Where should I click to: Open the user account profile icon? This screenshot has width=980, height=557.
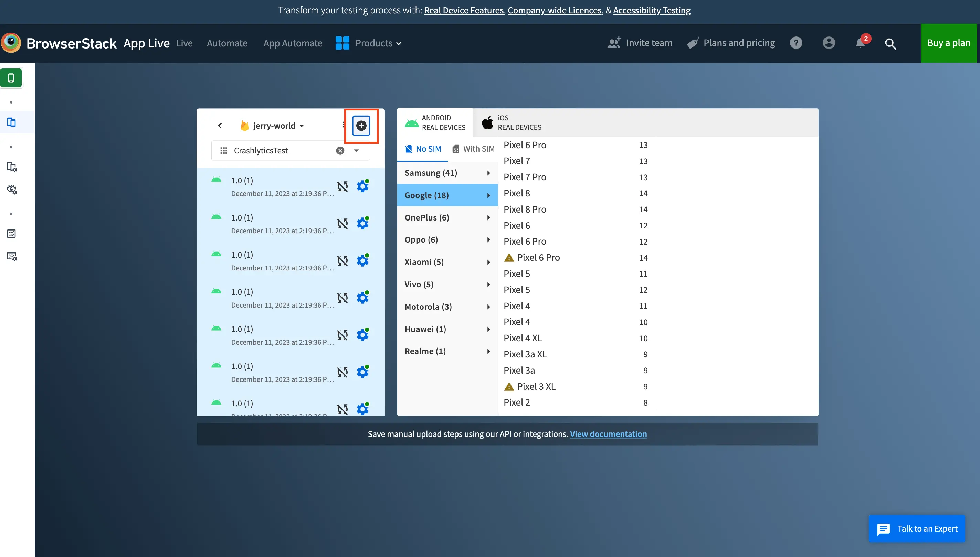(x=829, y=43)
